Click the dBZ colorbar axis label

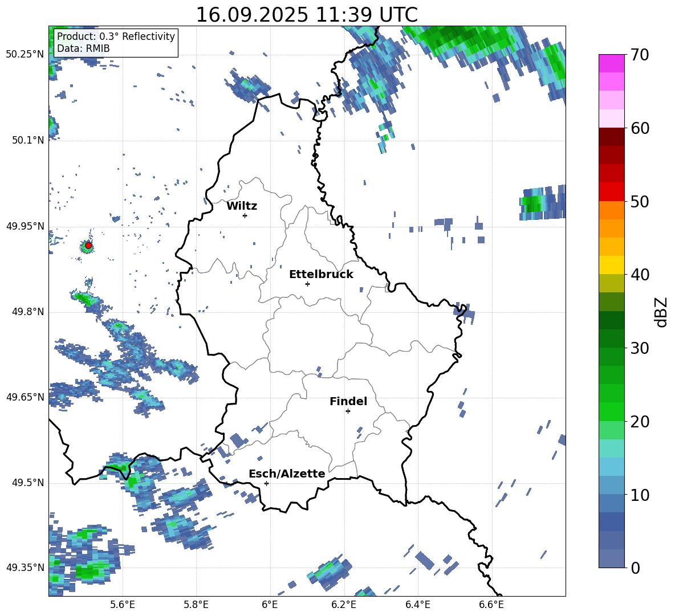click(x=661, y=312)
